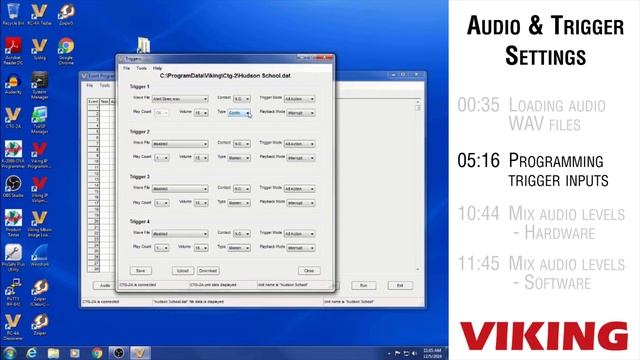Open Trigger 1 Trigger Mode dropdown
This screenshot has width=640, height=360.
pos(299,99)
